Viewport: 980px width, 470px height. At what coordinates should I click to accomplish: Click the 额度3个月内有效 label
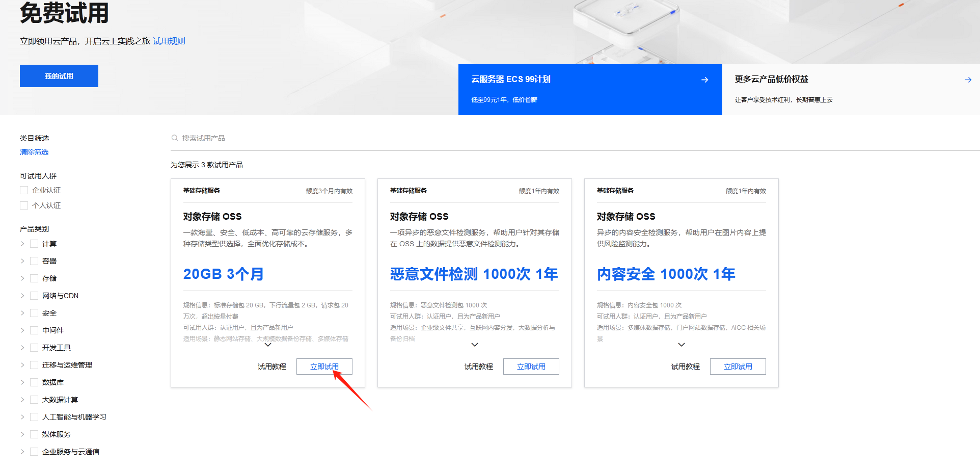click(329, 191)
